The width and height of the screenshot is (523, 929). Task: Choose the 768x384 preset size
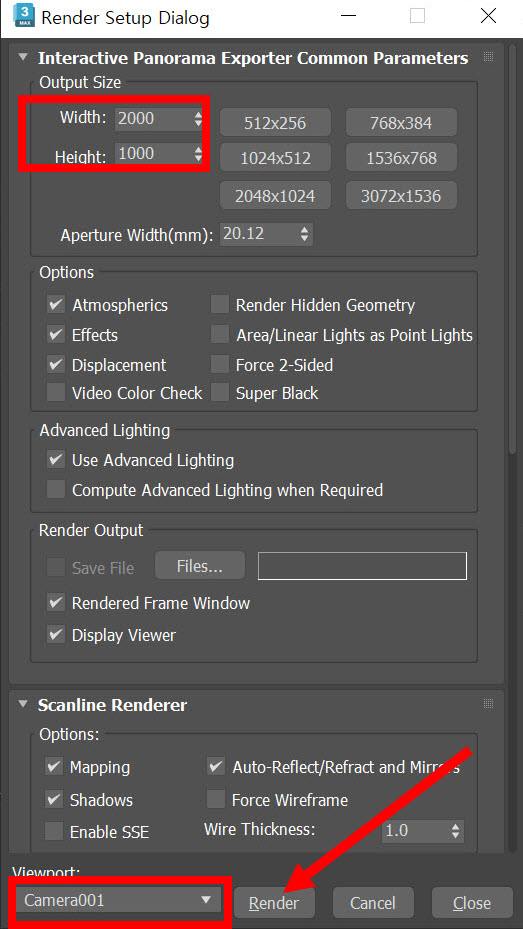click(x=401, y=123)
